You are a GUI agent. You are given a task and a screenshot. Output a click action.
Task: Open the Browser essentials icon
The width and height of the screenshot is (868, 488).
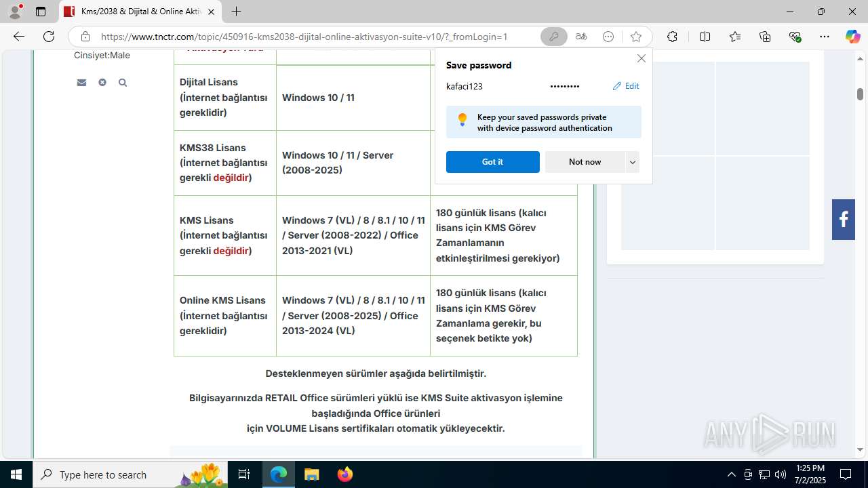tap(795, 37)
